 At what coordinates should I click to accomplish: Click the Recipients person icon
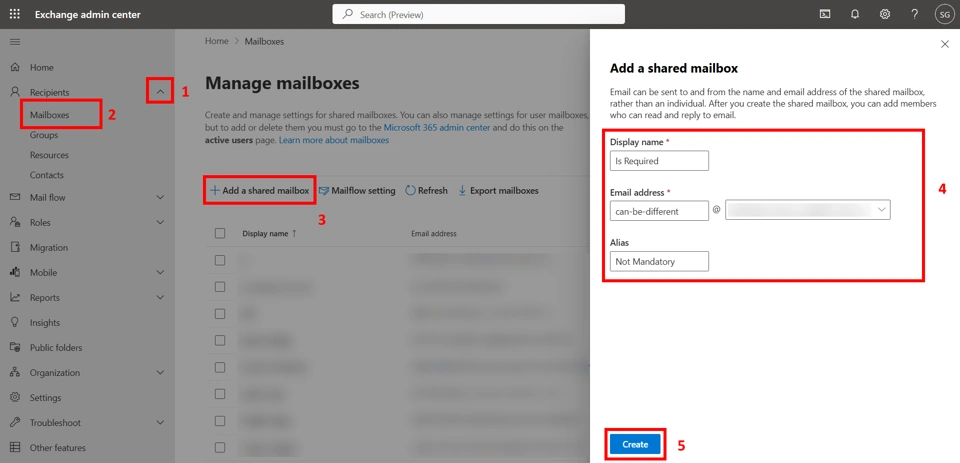pyautogui.click(x=16, y=92)
